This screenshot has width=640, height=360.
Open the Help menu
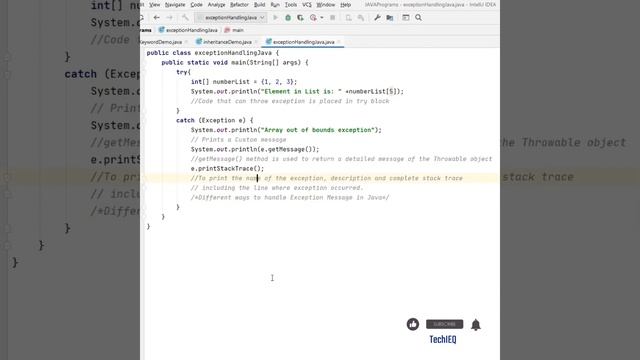tap(345, 5)
